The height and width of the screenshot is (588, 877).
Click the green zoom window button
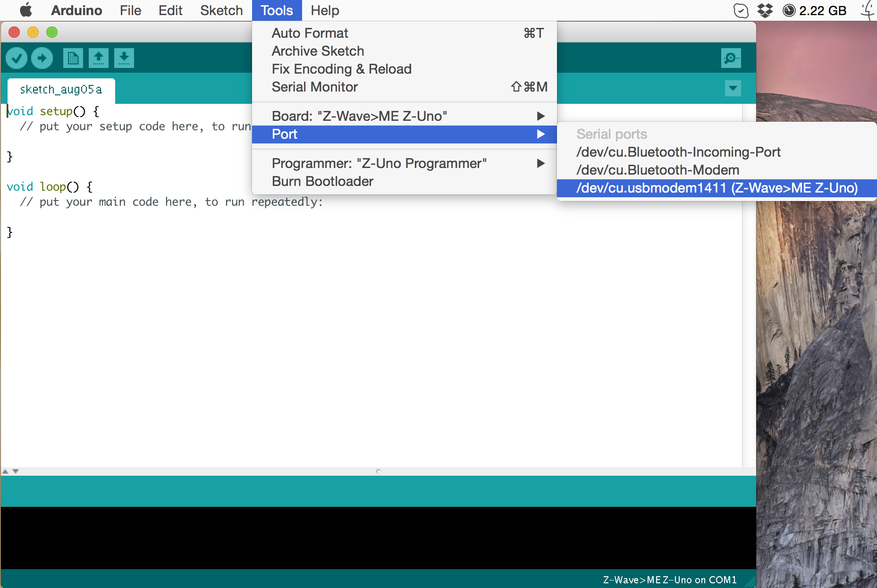pyautogui.click(x=52, y=32)
